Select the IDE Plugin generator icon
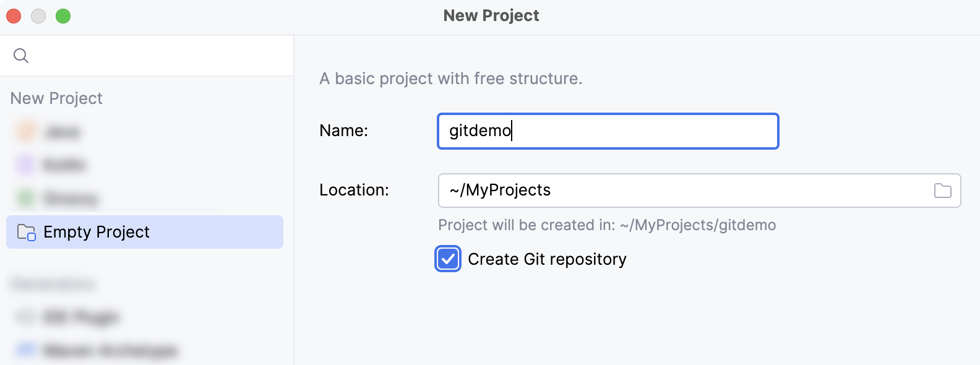The image size is (980, 365). (x=25, y=316)
